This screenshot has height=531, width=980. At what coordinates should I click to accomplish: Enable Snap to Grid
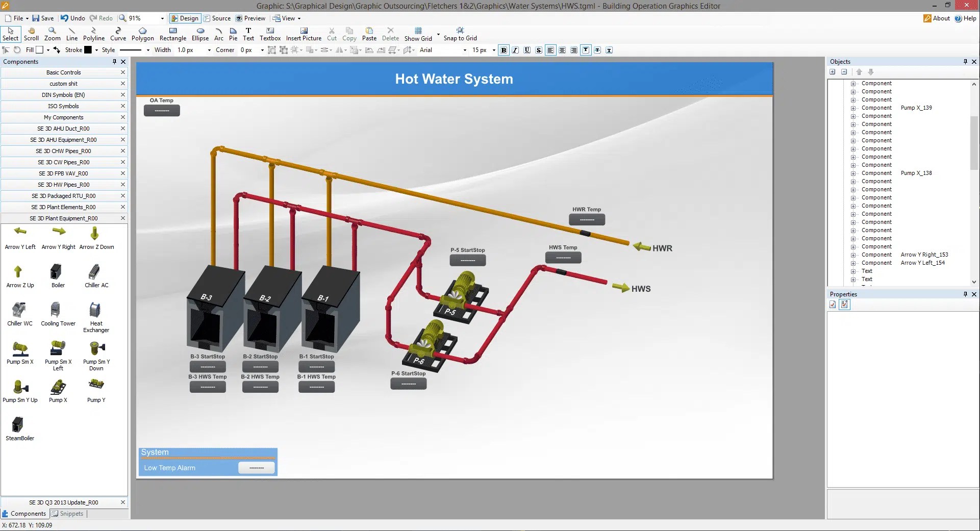coord(460,34)
